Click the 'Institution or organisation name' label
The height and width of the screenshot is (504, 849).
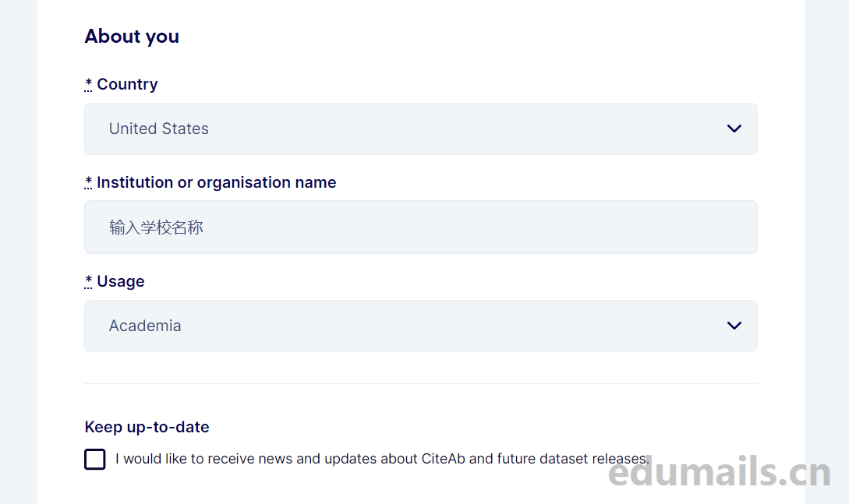pyautogui.click(x=217, y=182)
